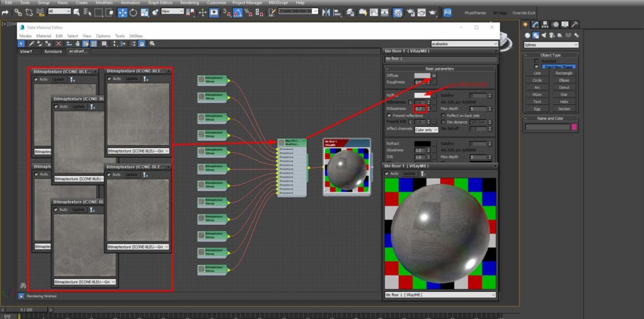This screenshot has width=644, height=319.
Task: Toggle Auto checkbox in tile floor 1 preview
Action: coord(387,174)
